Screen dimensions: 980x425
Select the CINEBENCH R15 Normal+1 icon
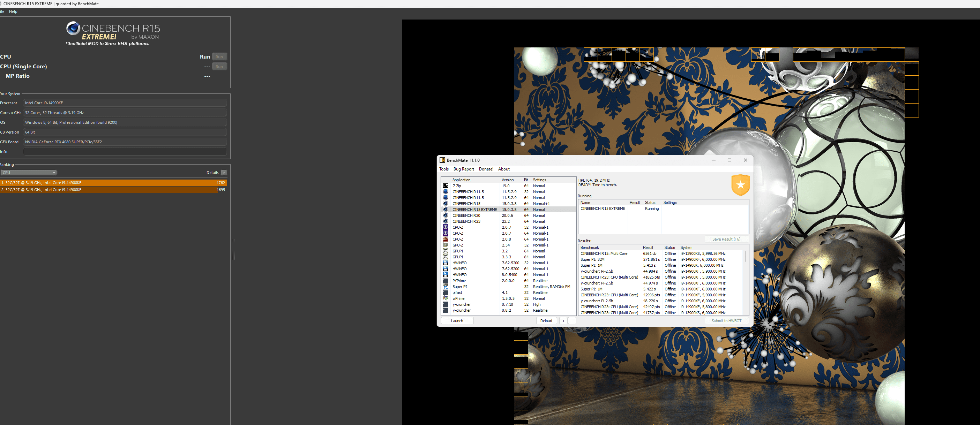[446, 204]
